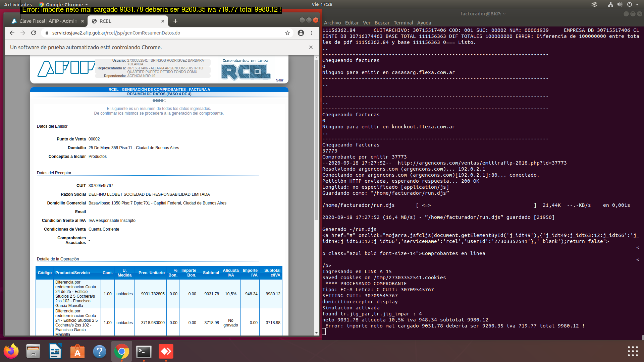Open the Ayuda menu in terminal

click(424, 23)
